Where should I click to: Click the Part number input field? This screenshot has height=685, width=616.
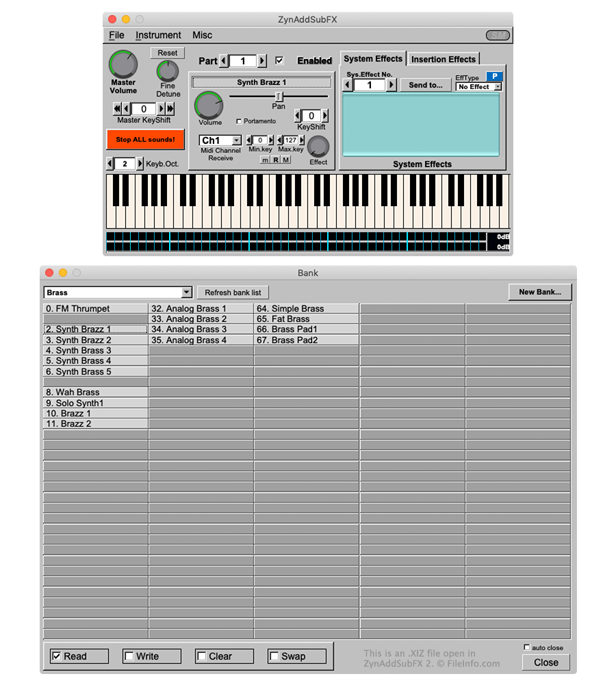tap(242, 61)
